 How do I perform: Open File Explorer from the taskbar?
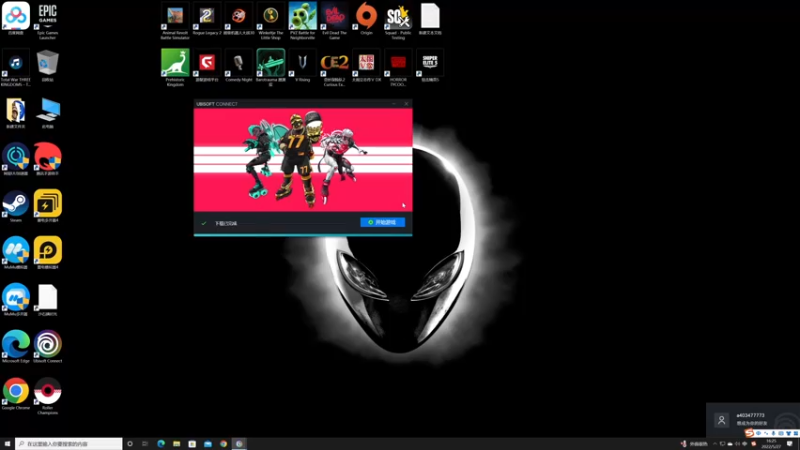click(177, 444)
